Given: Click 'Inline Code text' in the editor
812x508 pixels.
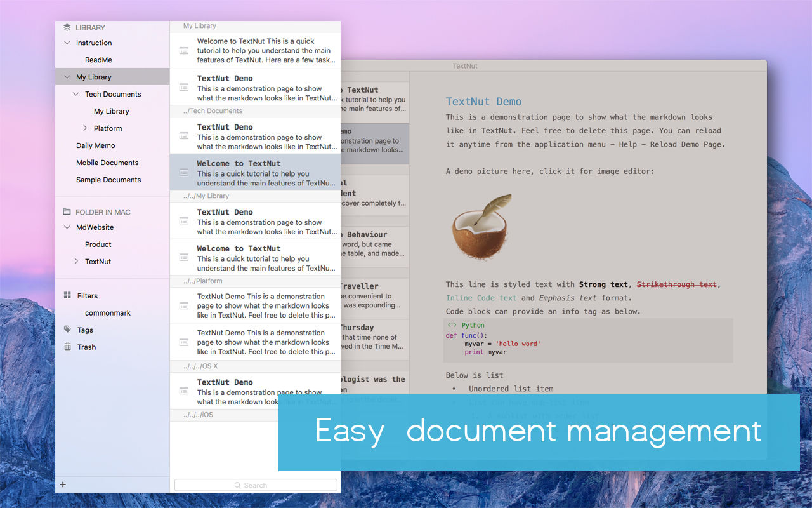Looking at the screenshot, I should 481,298.
